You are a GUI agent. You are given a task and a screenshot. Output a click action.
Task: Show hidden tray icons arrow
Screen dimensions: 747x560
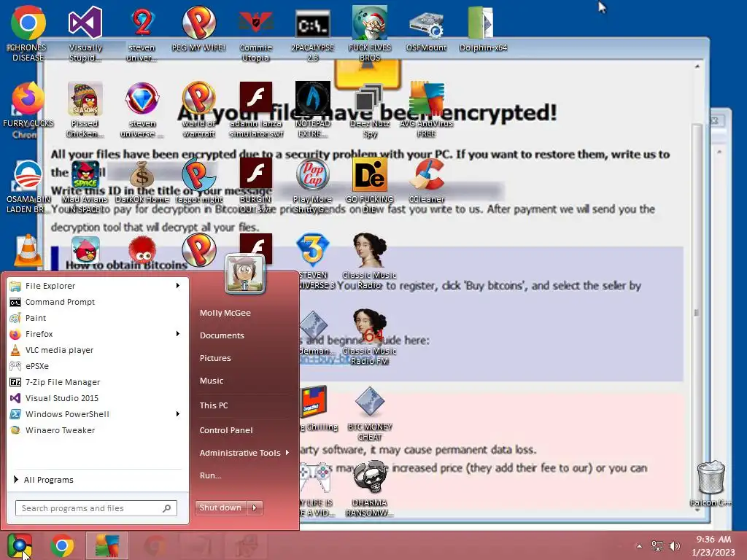pos(639,546)
